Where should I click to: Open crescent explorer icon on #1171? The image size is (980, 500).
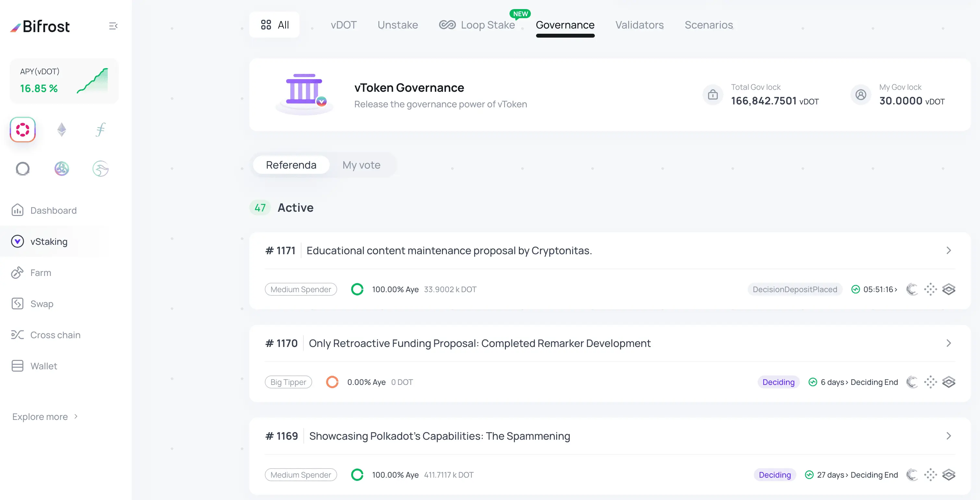912,289
